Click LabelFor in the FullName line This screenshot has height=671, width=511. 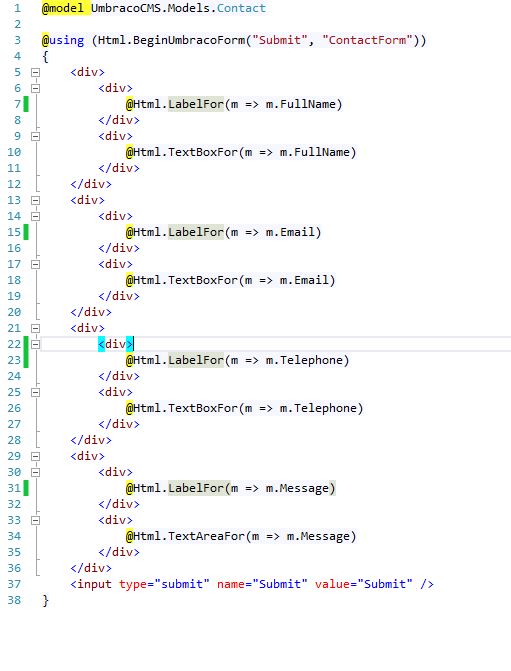tap(196, 104)
